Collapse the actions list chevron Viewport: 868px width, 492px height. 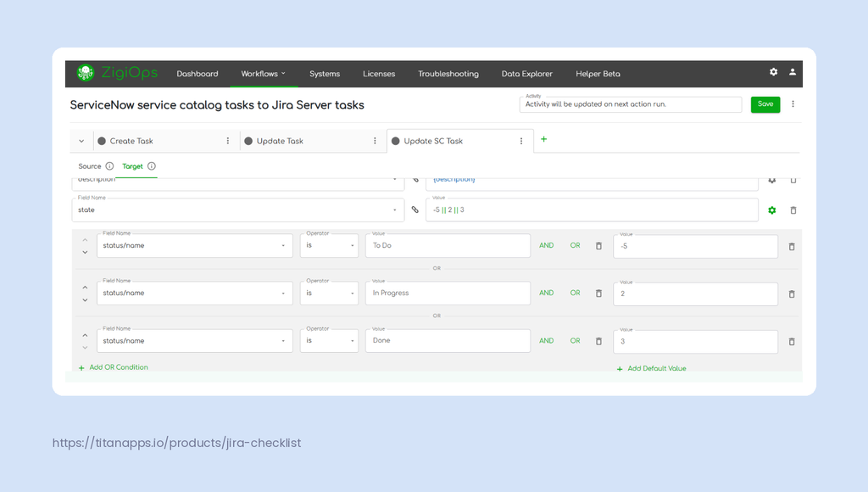(81, 141)
